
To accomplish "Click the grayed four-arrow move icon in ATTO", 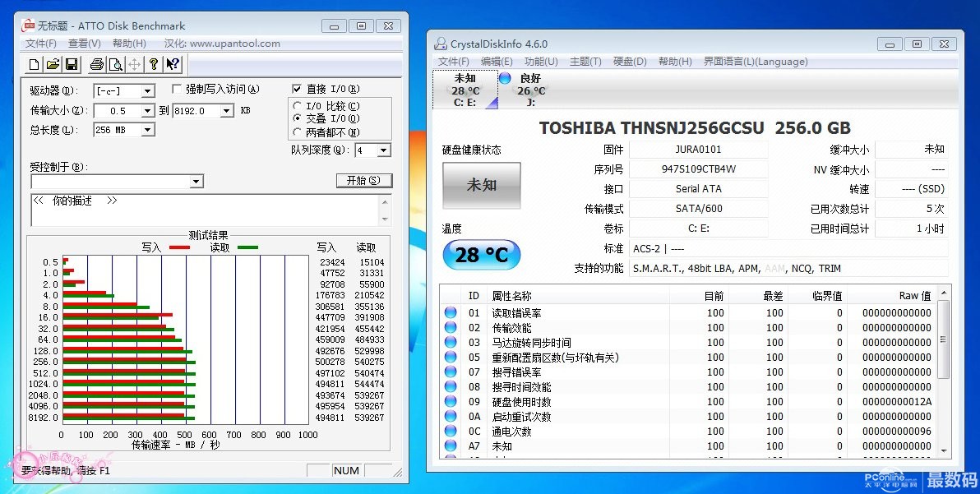I will 134,64.
